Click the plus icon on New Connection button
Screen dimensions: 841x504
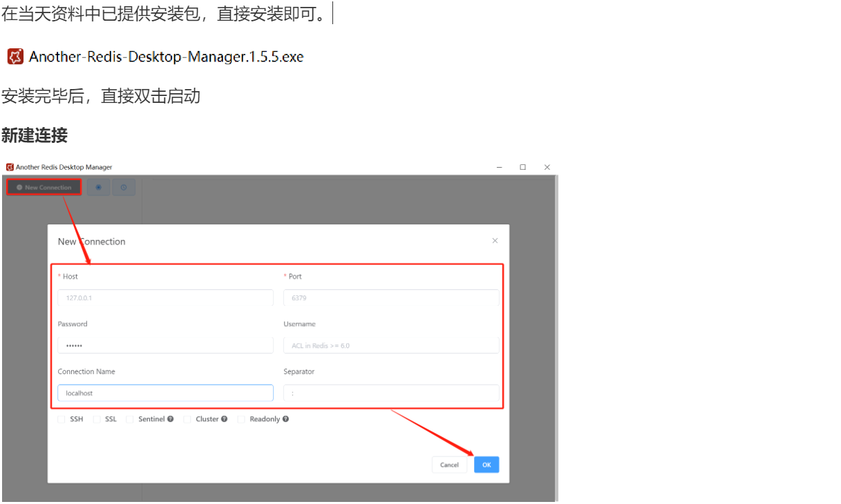(x=20, y=187)
